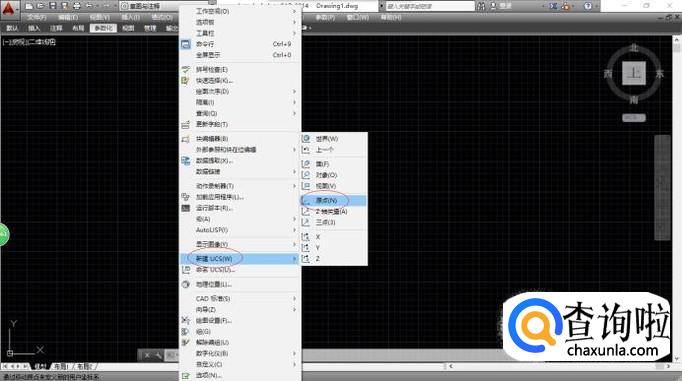This screenshot has height=381, width=682.
Task: Click the [-] viewport controls label
Action: pyautogui.click(x=5, y=42)
